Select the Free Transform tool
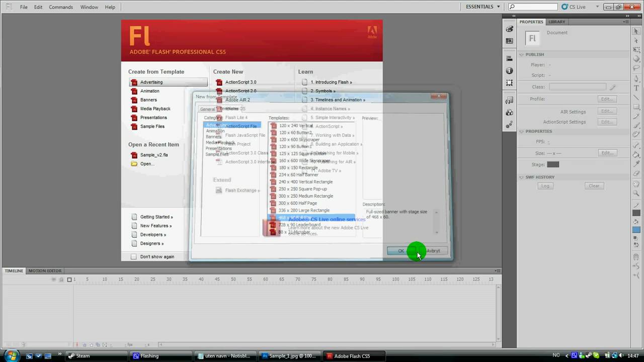Screen dimensions: 644x362 pos(636,50)
